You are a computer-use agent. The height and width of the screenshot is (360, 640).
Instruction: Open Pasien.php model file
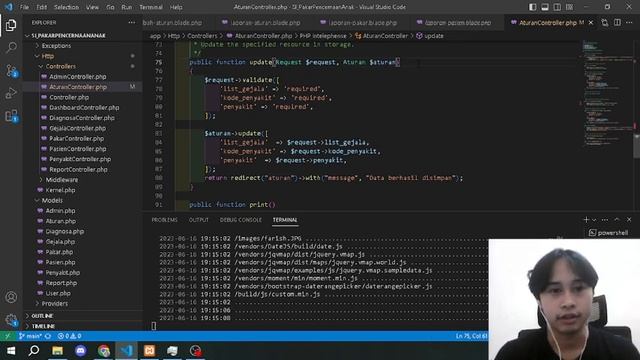(60, 262)
